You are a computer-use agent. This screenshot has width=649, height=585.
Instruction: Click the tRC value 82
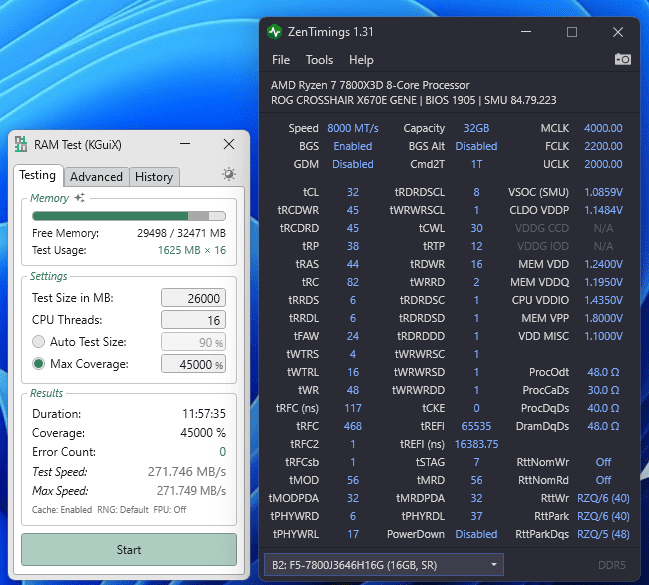pyautogui.click(x=353, y=282)
